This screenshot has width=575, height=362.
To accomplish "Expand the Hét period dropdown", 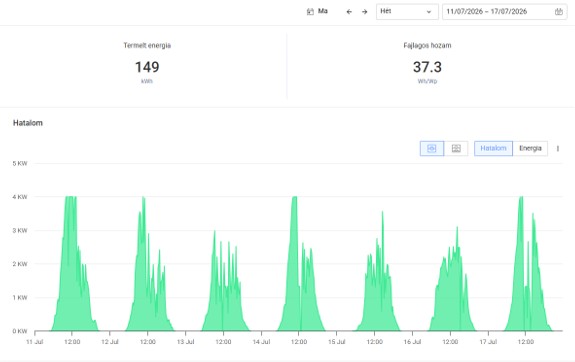I will 407,12.
